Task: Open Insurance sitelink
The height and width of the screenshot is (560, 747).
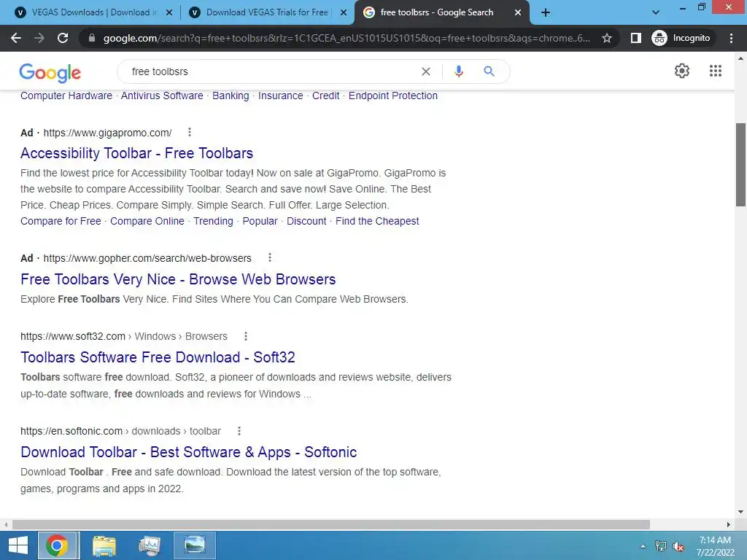Action: pyautogui.click(x=281, y=96)
